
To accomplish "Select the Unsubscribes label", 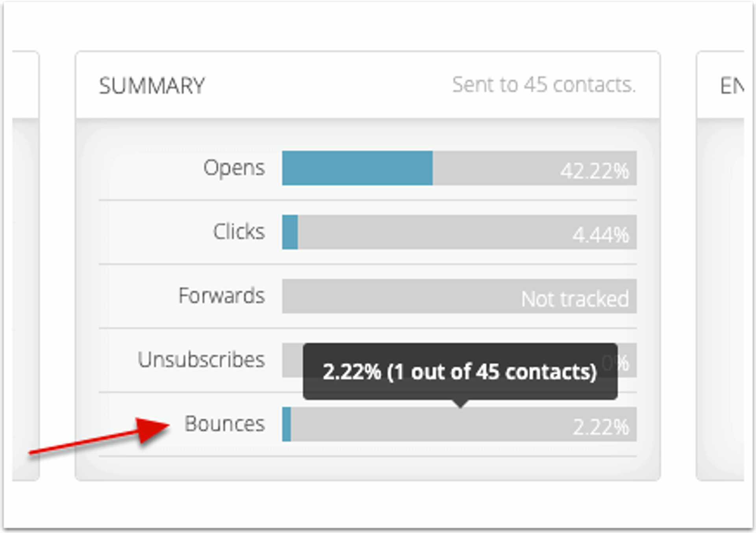I will [x=201, y=360].
